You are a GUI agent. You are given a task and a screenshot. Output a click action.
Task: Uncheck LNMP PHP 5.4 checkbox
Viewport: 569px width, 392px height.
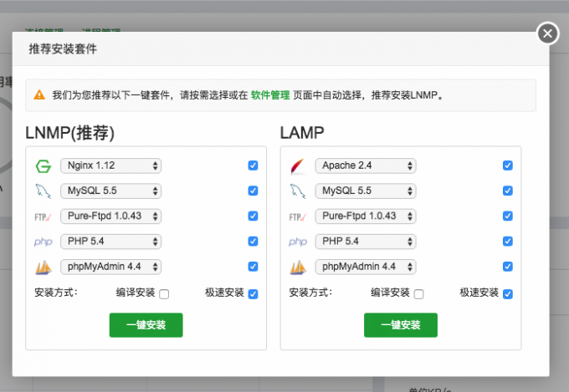tap(253, 242)
